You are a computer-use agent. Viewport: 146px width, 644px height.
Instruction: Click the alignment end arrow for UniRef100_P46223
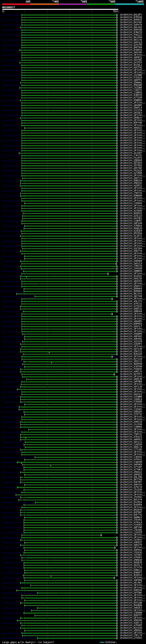(x=117, y=35)
